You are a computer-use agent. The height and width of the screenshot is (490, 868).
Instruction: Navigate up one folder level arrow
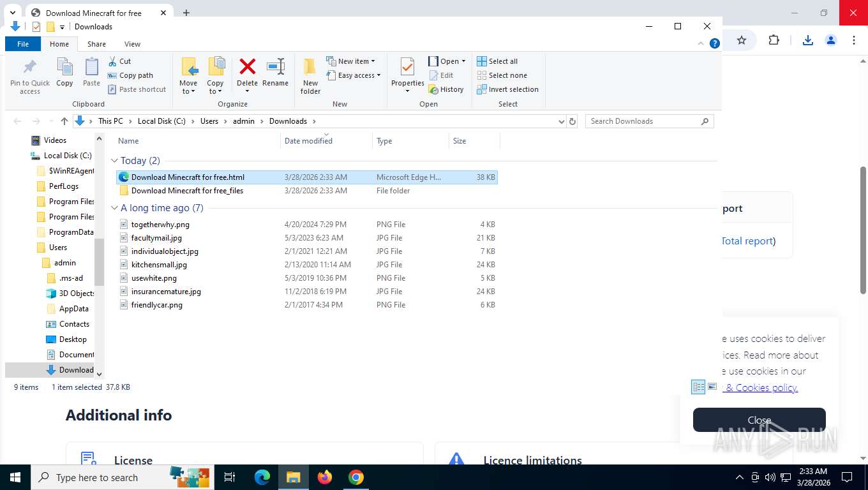(x=64, y=121)
